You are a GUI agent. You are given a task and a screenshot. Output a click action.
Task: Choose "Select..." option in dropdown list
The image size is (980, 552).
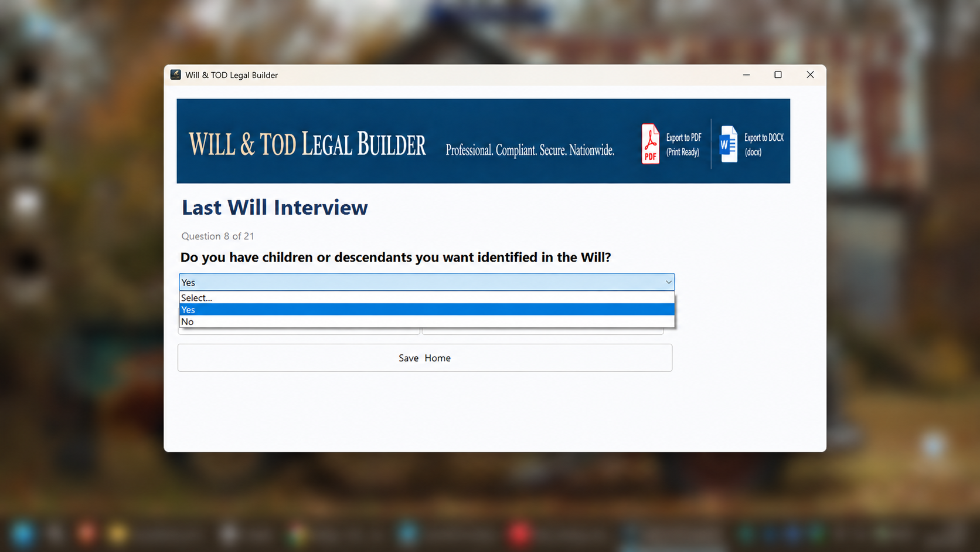(427, 297)
